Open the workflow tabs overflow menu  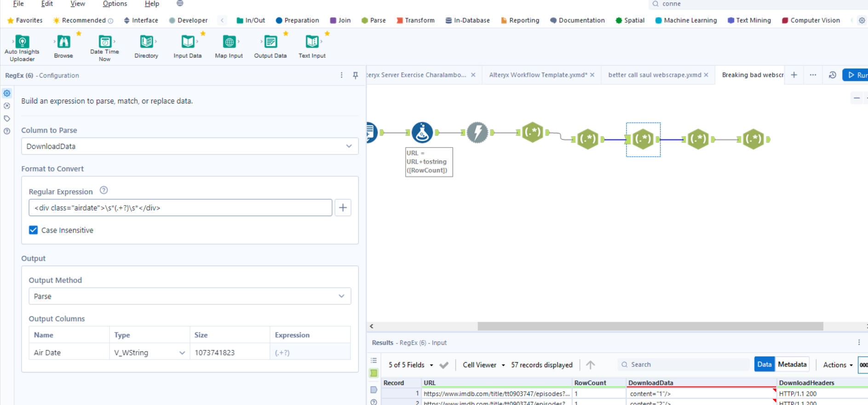[x=813, y=75]
